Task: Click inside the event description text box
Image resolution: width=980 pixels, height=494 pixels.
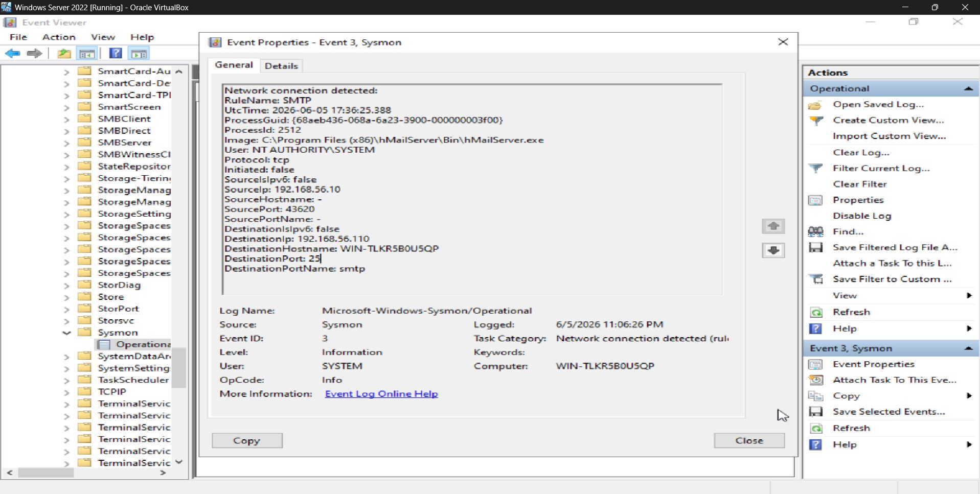Action: (x=472, y=190)
